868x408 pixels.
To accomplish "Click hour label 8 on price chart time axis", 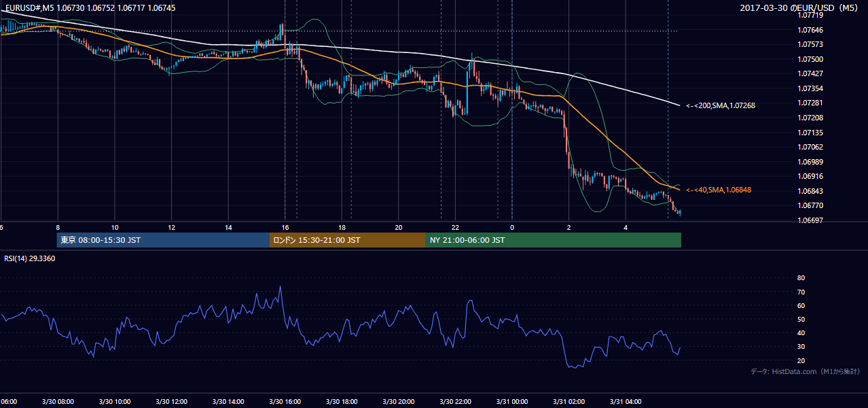I will click(x=58, y=227).
